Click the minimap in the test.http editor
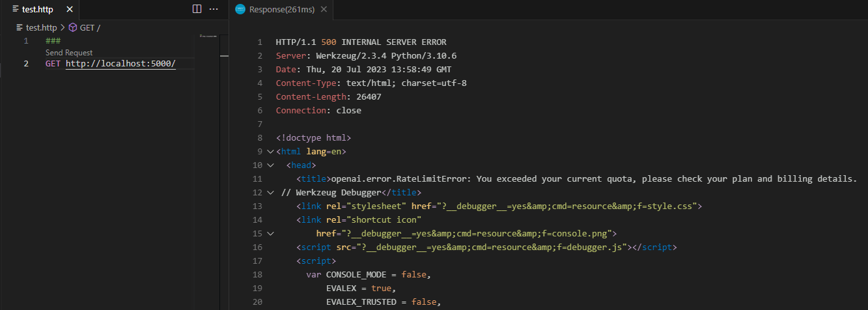 click(x=207, y=36)
